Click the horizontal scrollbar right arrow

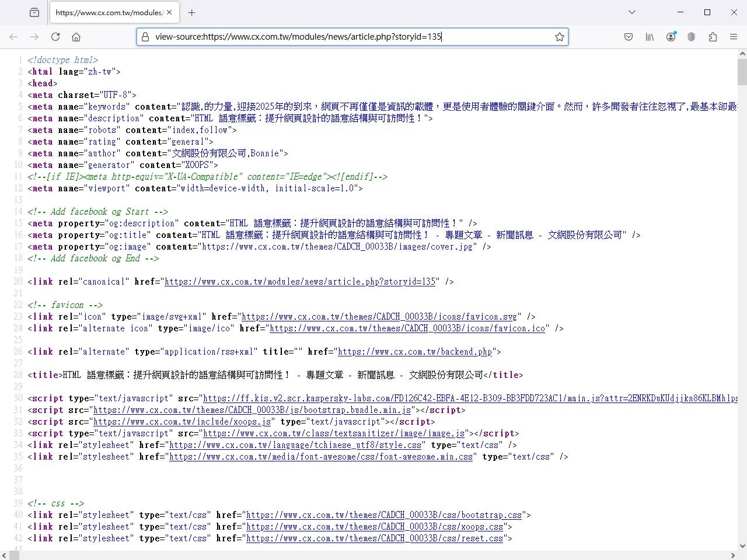click(x=733, y=555)
